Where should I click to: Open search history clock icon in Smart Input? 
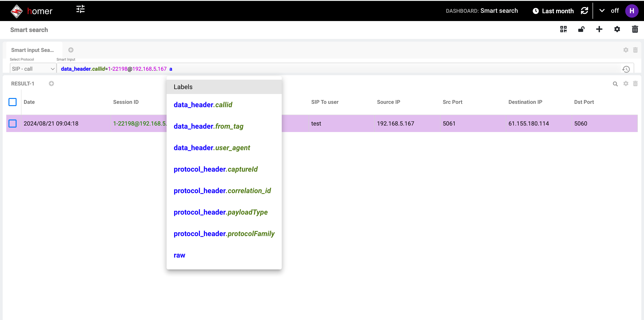click(x=626, y=69)
